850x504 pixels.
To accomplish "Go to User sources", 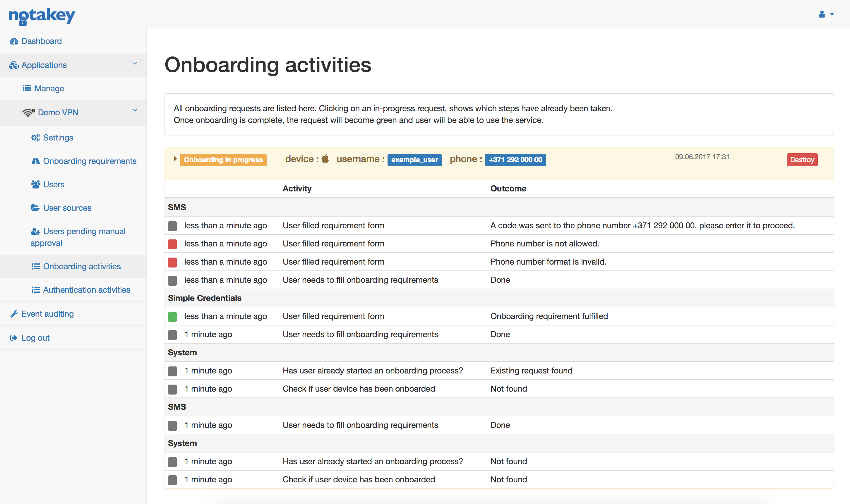I will point(67,208).
